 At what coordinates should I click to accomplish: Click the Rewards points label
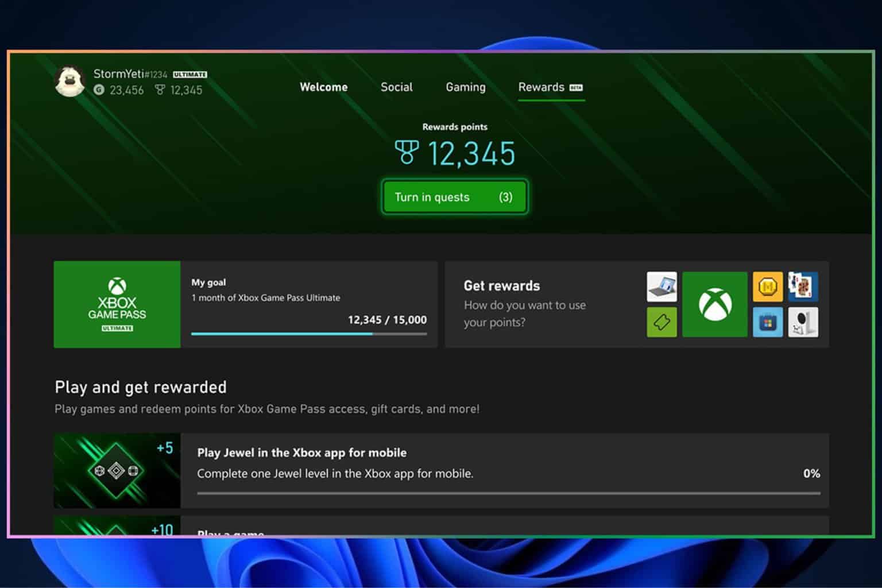(x=455, y=127)
